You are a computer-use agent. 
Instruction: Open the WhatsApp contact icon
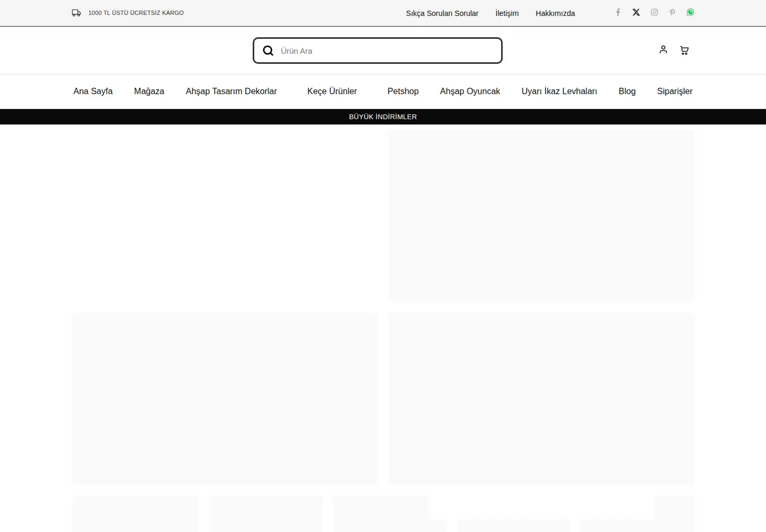pos(690,12)
